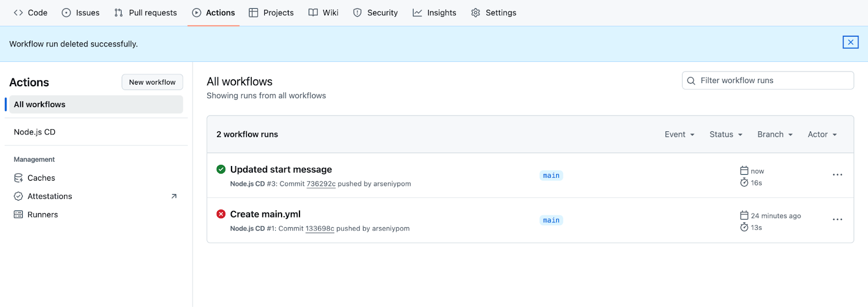Expand the Branch filter dropdown
The height and width of the screenshot is (307, 868).
(x=775, y=135)
